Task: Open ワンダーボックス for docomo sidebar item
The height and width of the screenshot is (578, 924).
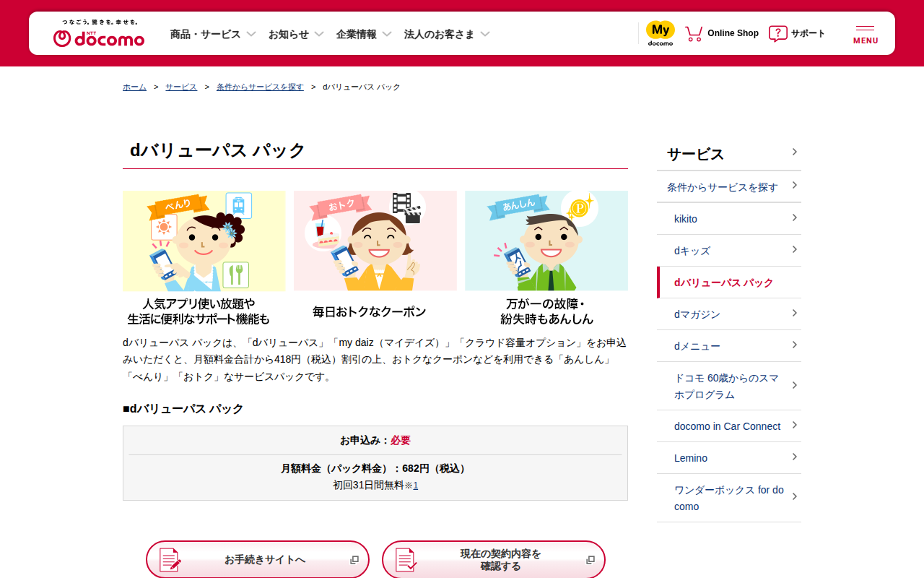Action: (x=729, y=498)
